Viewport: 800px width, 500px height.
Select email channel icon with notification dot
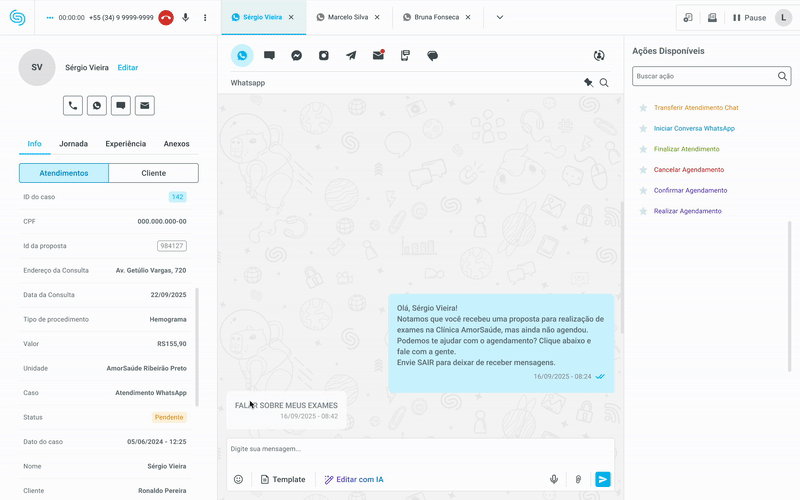(378, 55)
